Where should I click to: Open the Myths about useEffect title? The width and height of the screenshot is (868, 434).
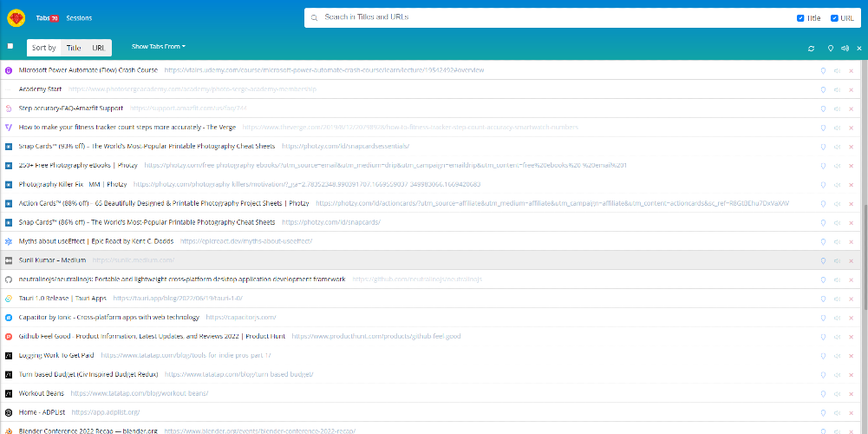[95, 241]
